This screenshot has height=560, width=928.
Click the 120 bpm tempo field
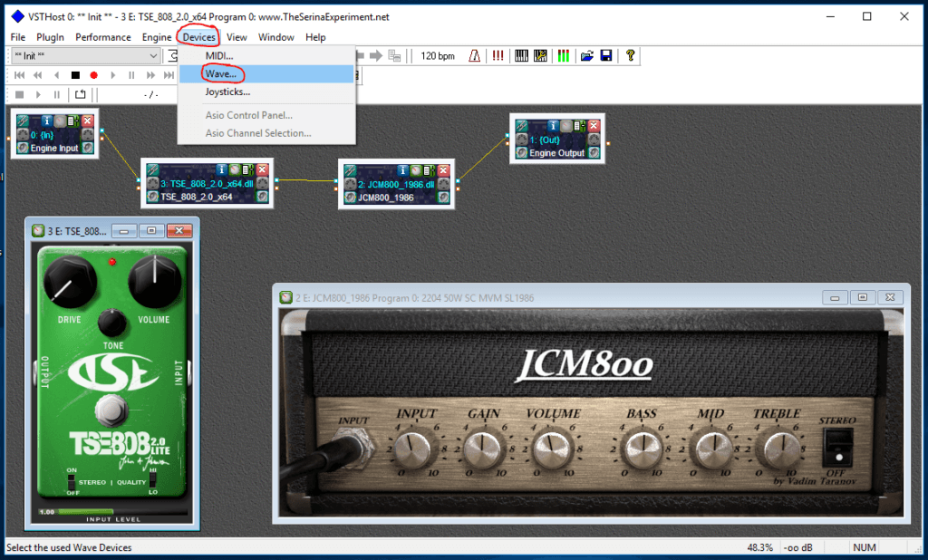pyautogui.click(x=438, y=55)
